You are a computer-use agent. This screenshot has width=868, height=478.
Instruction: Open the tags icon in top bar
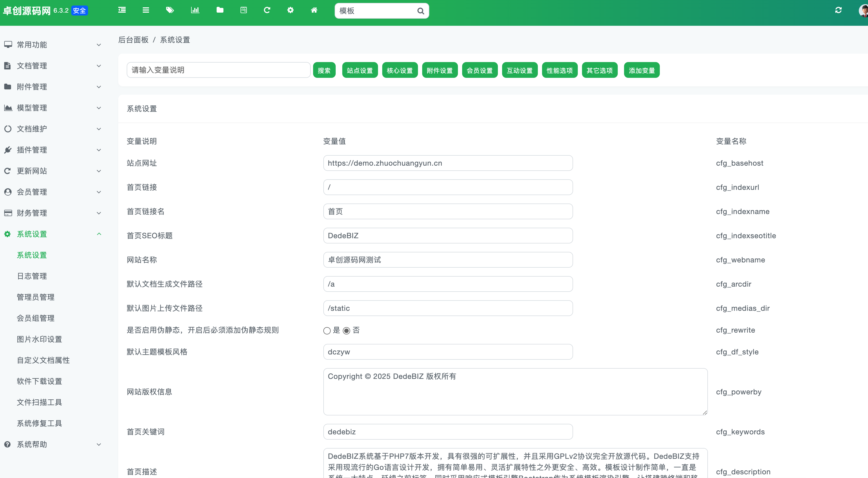[x=170, y=10]
